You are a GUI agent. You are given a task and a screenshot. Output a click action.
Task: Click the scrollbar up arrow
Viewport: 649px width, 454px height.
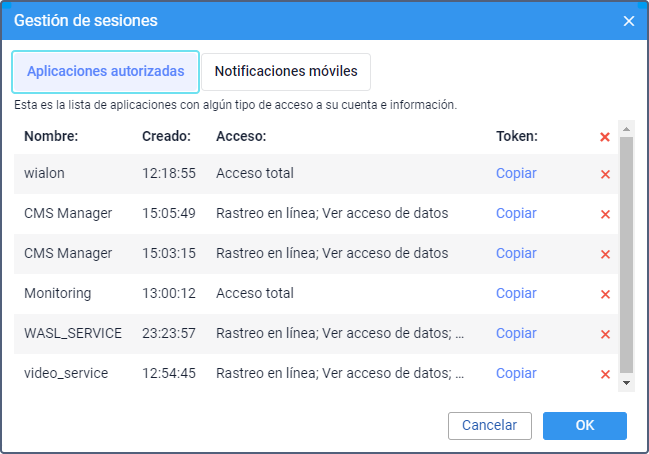[x=627, y=129]
